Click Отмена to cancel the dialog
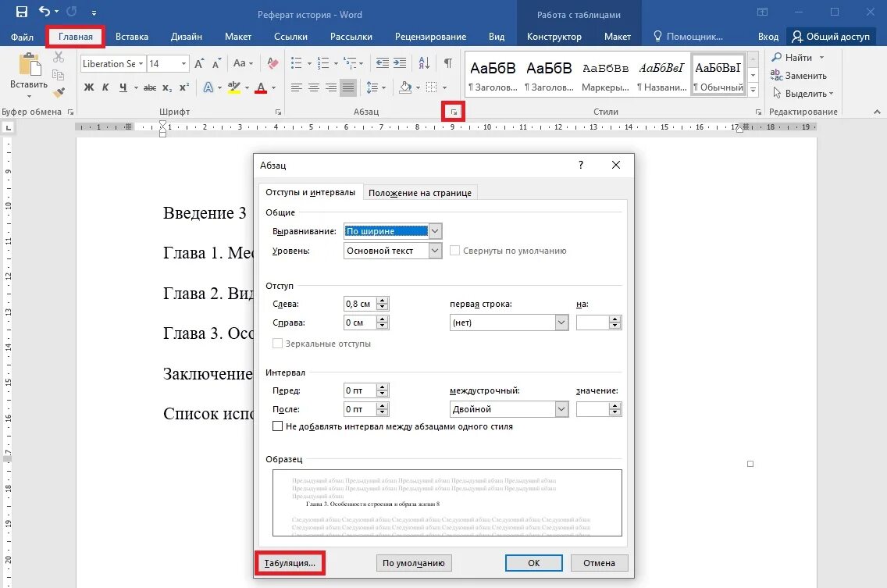The width and height of the screenshot is (887, 588). tap(599, 563)
